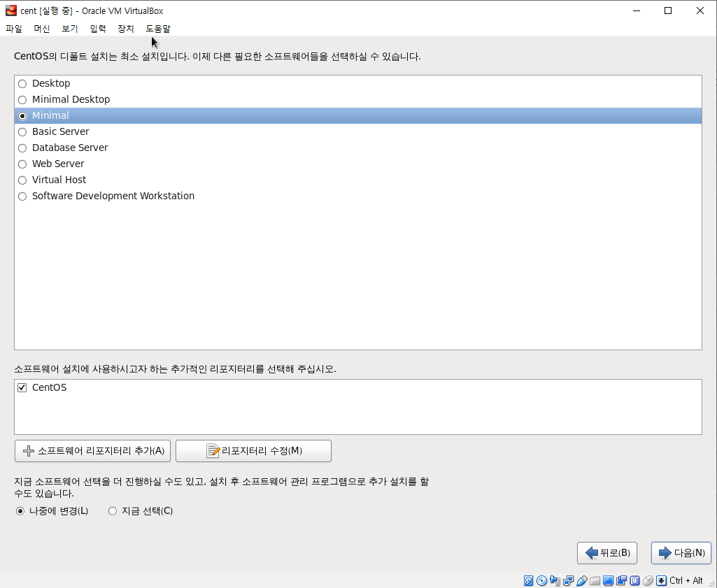Minimize the VirtualBox window
717x588 pixels.
point(637,10)
